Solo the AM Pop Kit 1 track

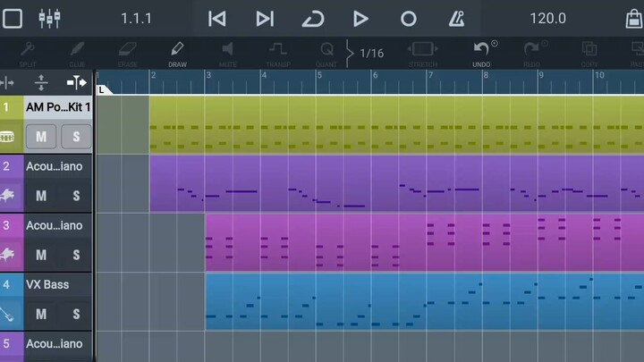click(x=76, y=137)
